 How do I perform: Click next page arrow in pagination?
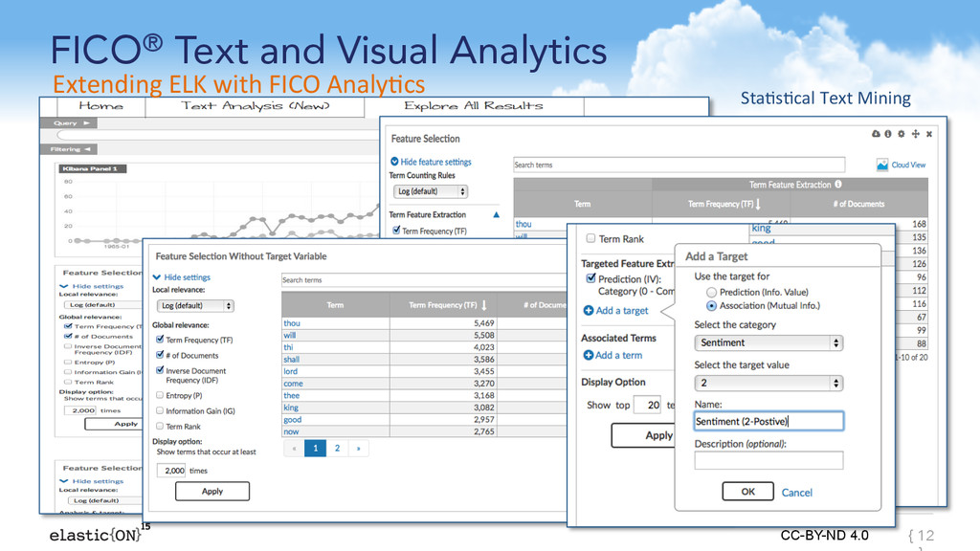click(x=358, y=448)
